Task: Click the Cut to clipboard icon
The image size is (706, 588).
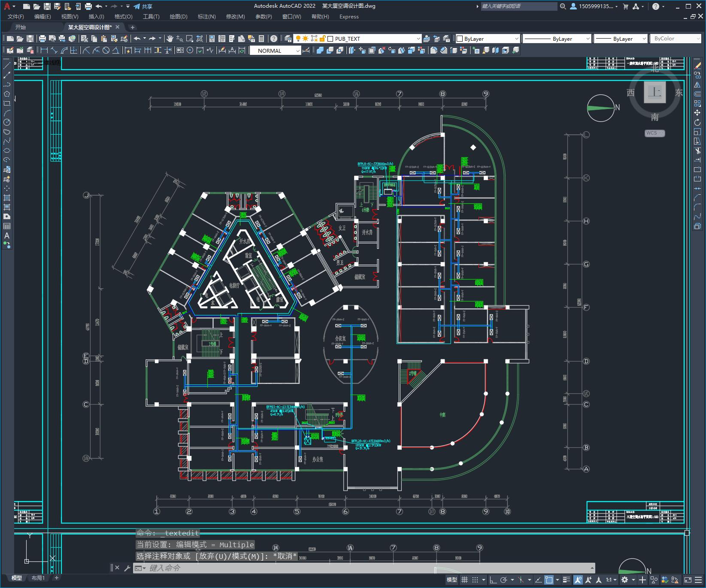Action: tap(85, 39)
